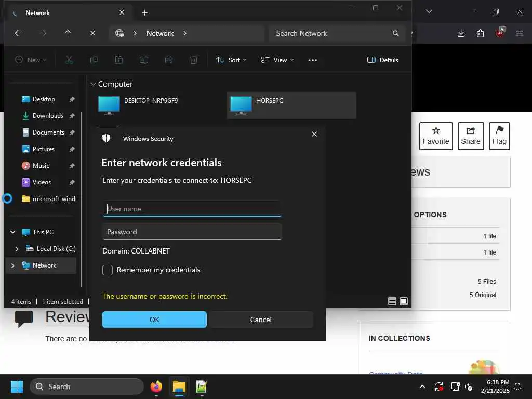532x399 pixels.
Task: Go back in File Explorer navigation
Action: point(18,33)
